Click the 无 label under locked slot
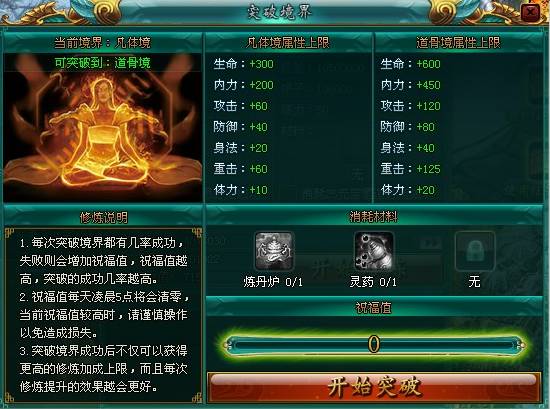This screenshot has height=409, width=550. click(474, 282)
